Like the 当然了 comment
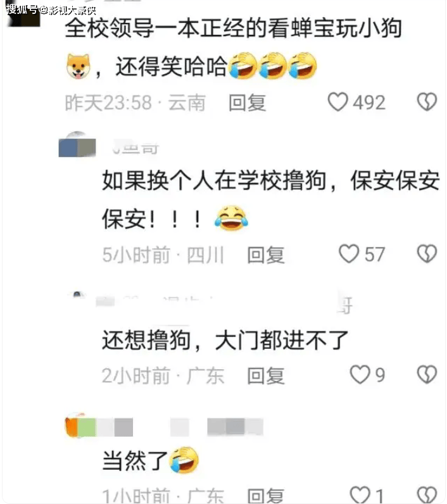 click(360, 495)
